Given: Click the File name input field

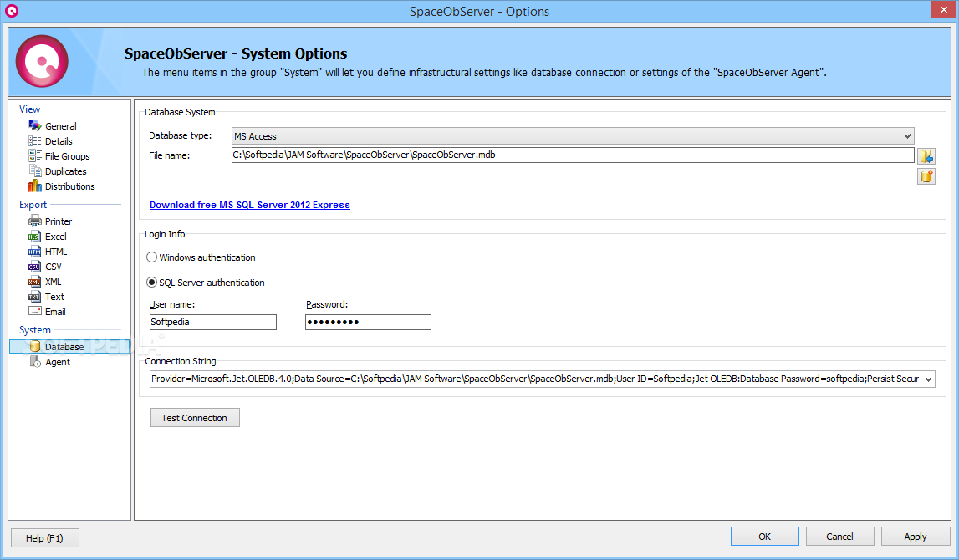Looking at the screenshot, I should (573, 155).
